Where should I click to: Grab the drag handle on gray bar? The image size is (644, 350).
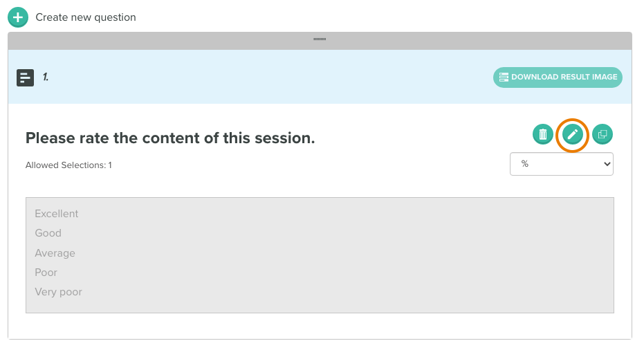[x=320, y=39]
